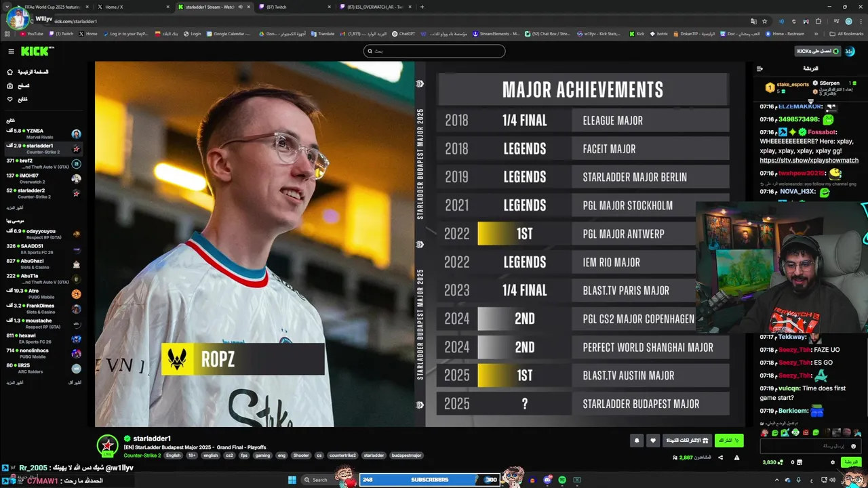868x488 pixels.
Task: Open the Browse sidebar item
Action: [x=18, y=85]
